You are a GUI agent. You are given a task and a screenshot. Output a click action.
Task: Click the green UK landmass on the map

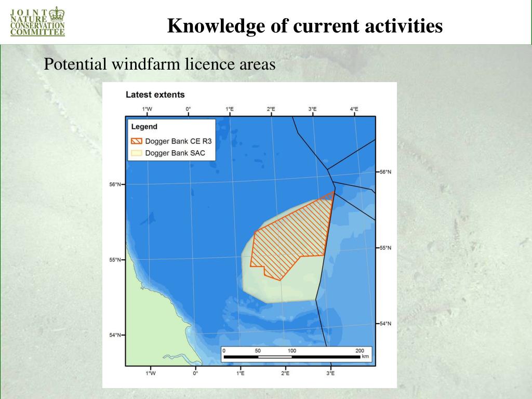point(153,329)
